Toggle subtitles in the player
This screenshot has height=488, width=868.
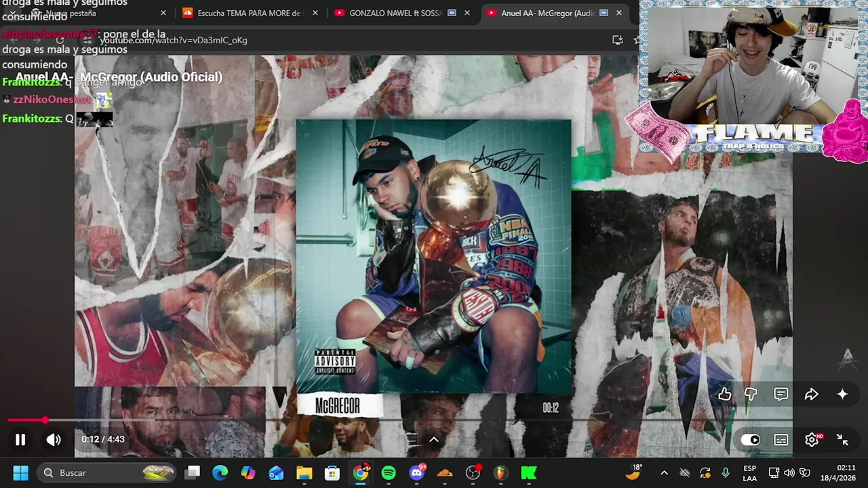click(781, 440)
